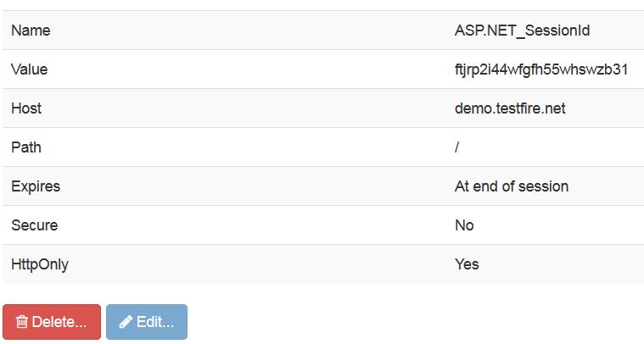
Task: Click the Host row label
Action: tap(26, 108)
